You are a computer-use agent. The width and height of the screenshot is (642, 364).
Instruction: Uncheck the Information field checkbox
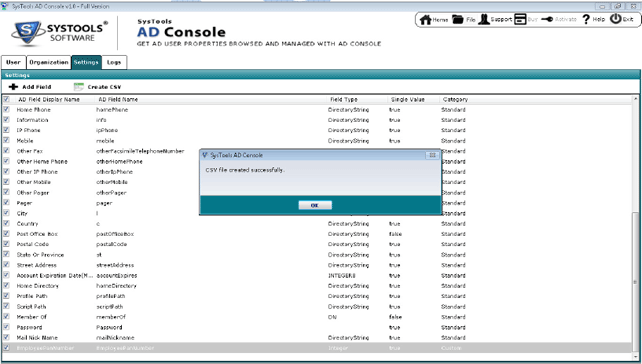[x=6, y=120]
